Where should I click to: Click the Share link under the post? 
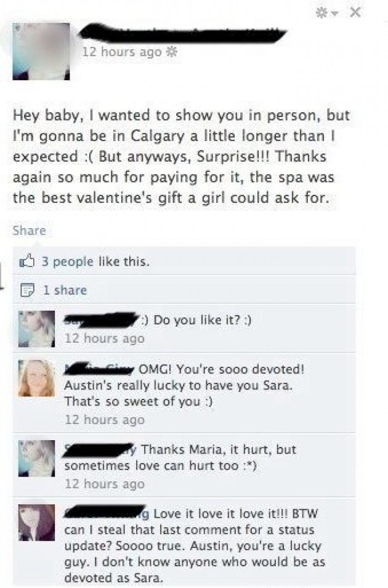pyautogui.click(x=29, y=231)
